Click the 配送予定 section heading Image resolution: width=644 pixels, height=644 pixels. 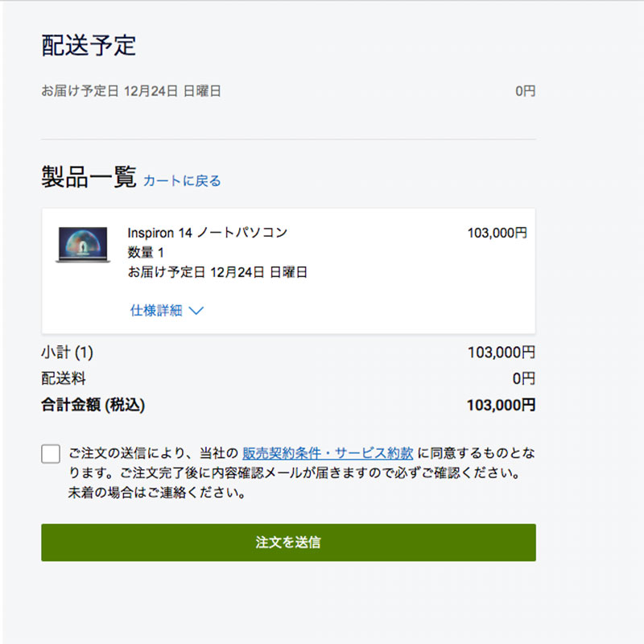[x=89, y=46]
